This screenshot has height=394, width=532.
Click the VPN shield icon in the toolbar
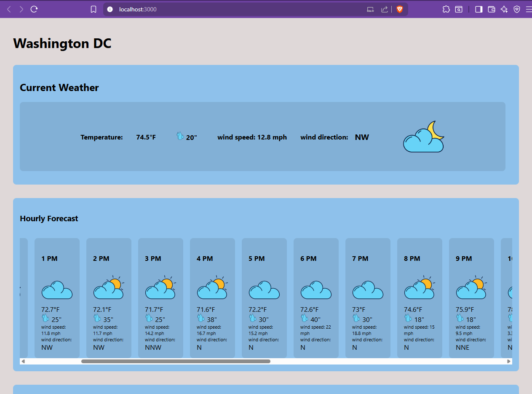pyautogui.click(x=517, y=9)
